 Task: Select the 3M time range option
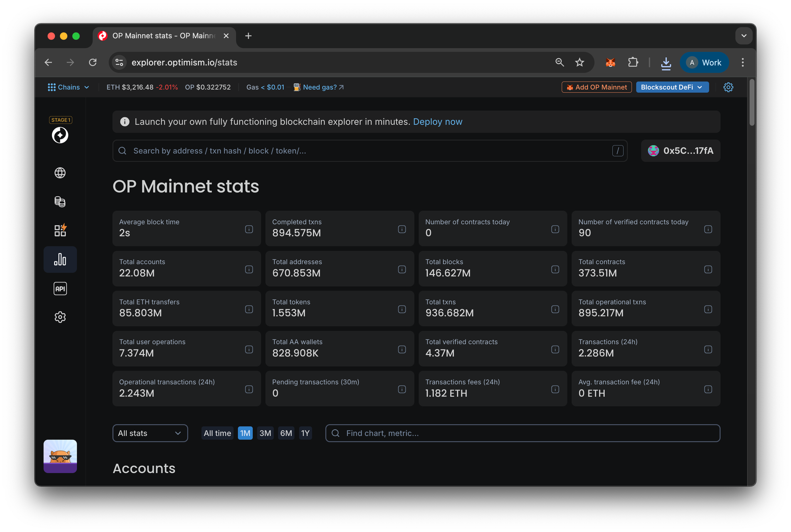tap(265, 433)
